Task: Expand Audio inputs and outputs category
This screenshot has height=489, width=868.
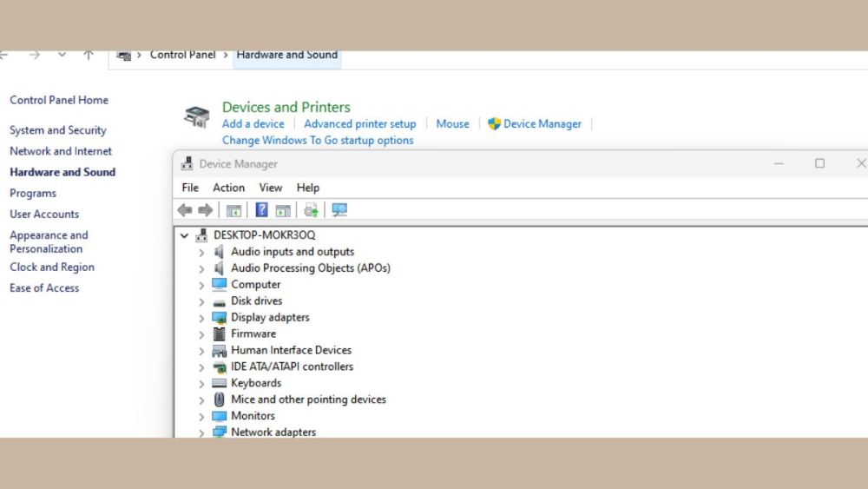Action: click(x=201, y=253)
